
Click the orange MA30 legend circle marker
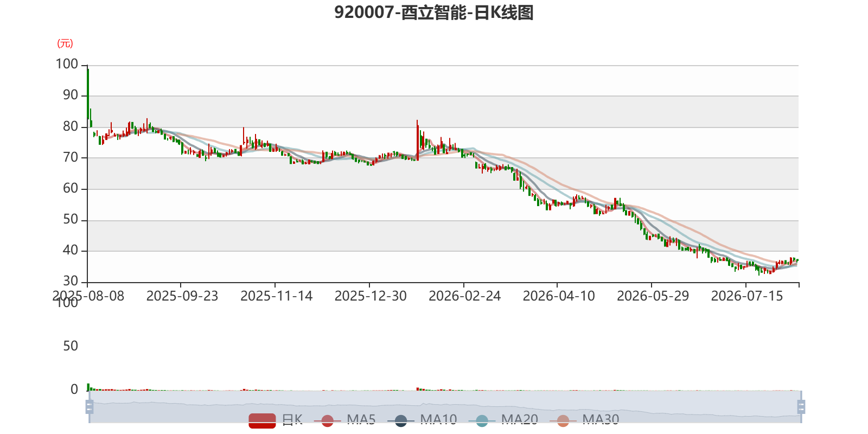pyautogui.click(x=563, y=420)
